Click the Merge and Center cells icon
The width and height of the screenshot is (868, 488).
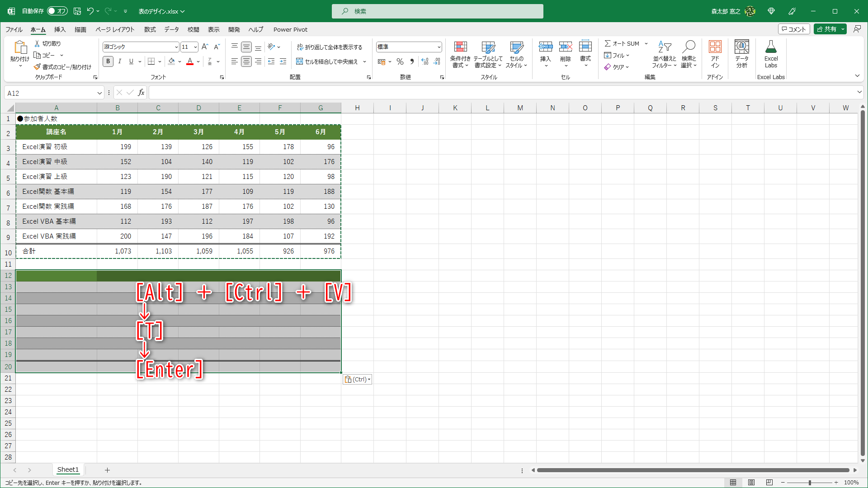click(299, 61)
